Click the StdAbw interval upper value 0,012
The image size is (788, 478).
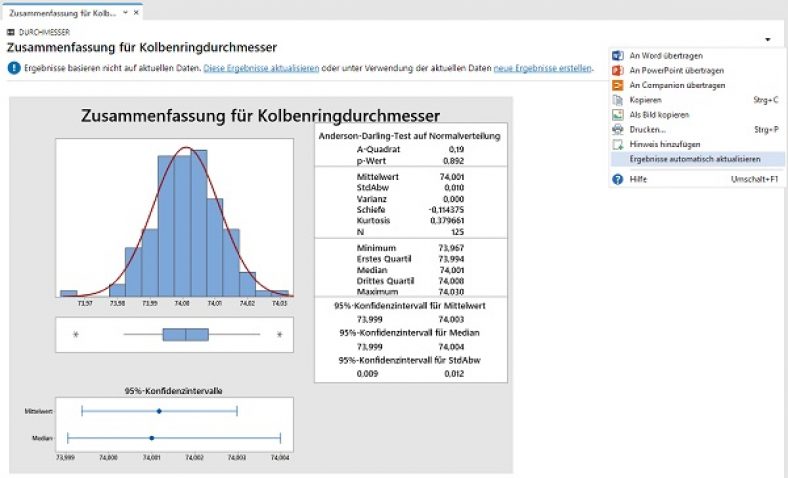click(x=454, y=373)
